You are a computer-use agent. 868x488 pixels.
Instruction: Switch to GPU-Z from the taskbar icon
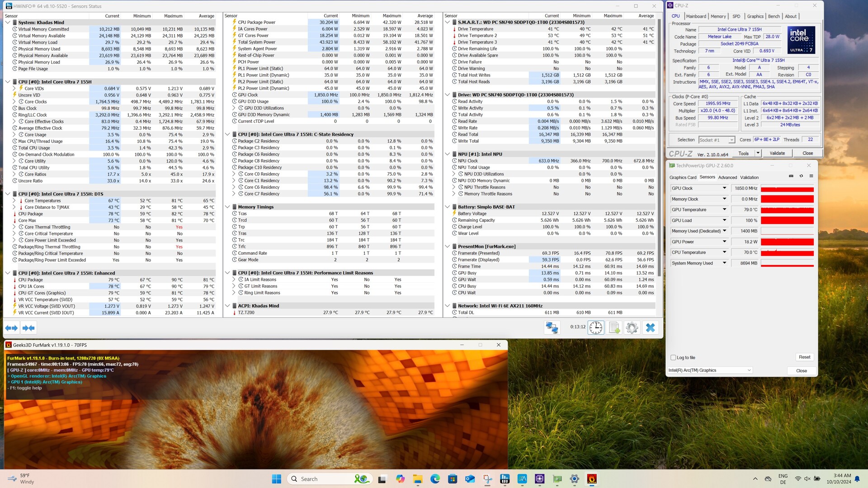(x=557, y=479)
